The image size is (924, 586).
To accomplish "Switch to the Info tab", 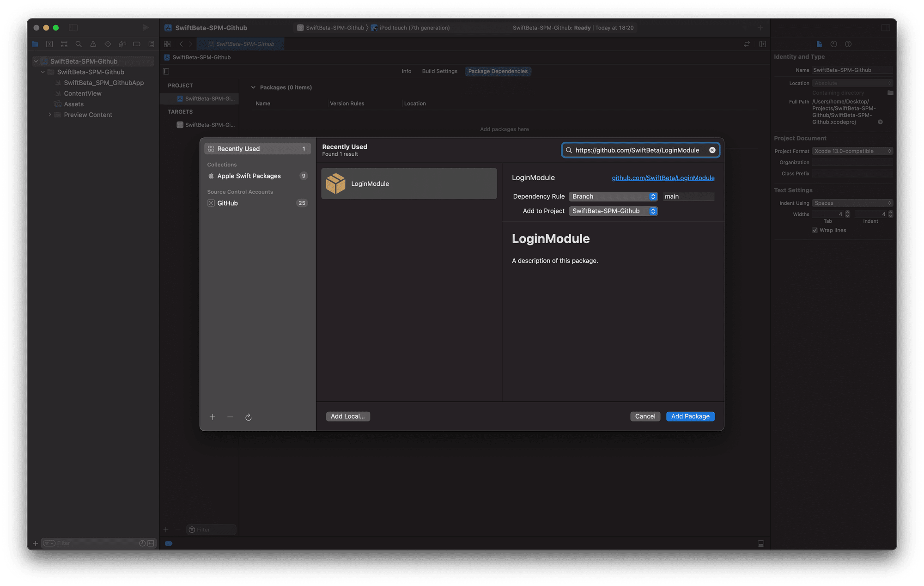I will 406,71.
